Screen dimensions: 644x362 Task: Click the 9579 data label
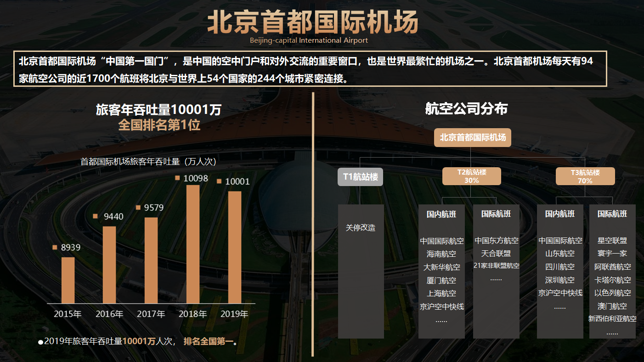pos(154,208)
